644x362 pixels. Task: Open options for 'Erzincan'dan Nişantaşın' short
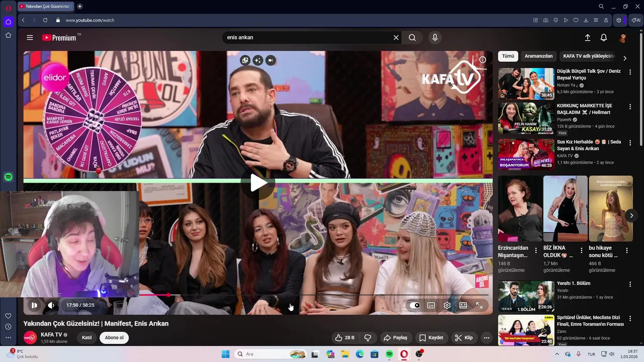[x=535, y=250]
